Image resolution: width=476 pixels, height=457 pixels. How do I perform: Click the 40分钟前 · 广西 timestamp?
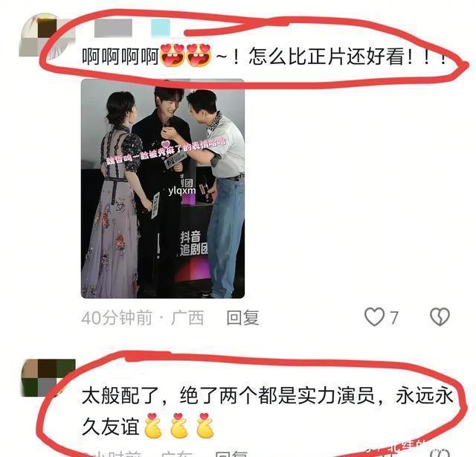pyautogui.click(x=143, y=318)
